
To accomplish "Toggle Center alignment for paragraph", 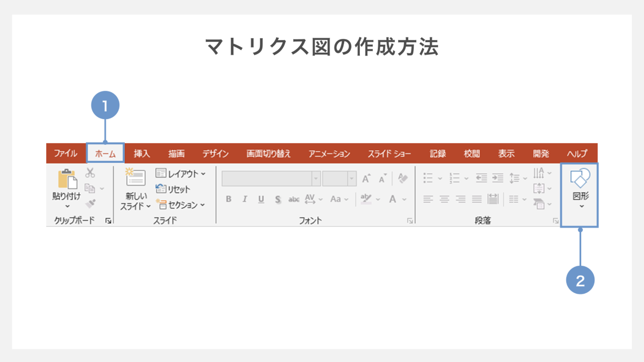I will tap(444, 200).
